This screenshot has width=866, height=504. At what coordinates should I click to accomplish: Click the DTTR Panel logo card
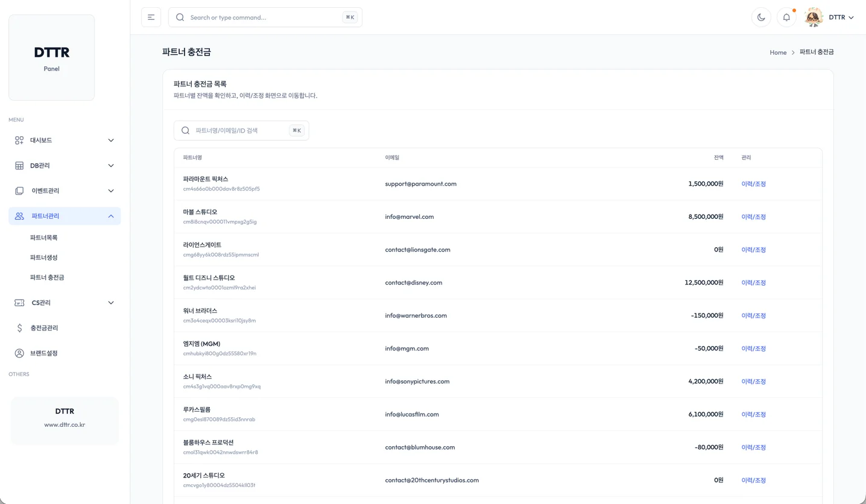(52, 58)
